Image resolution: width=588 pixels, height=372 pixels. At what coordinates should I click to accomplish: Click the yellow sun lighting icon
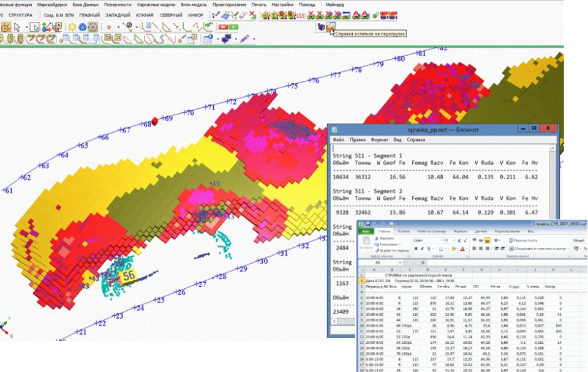tap(72, 27)
